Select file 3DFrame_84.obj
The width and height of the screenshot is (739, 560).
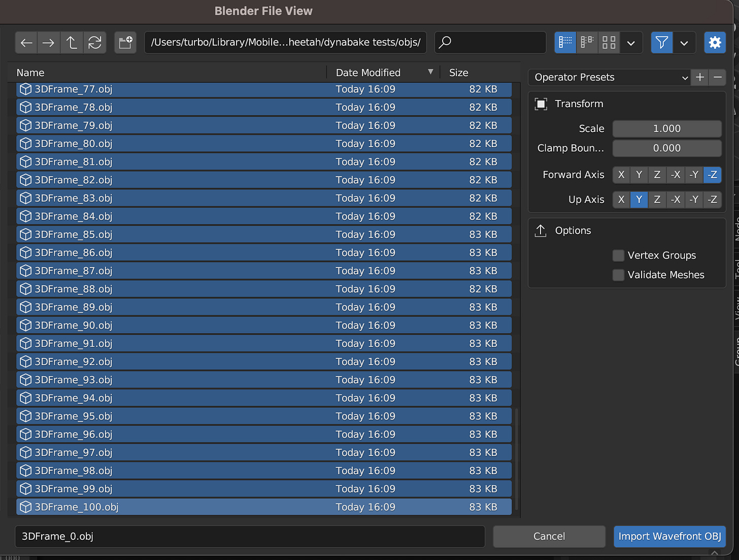pyautogui.click(x=263, y=216)
